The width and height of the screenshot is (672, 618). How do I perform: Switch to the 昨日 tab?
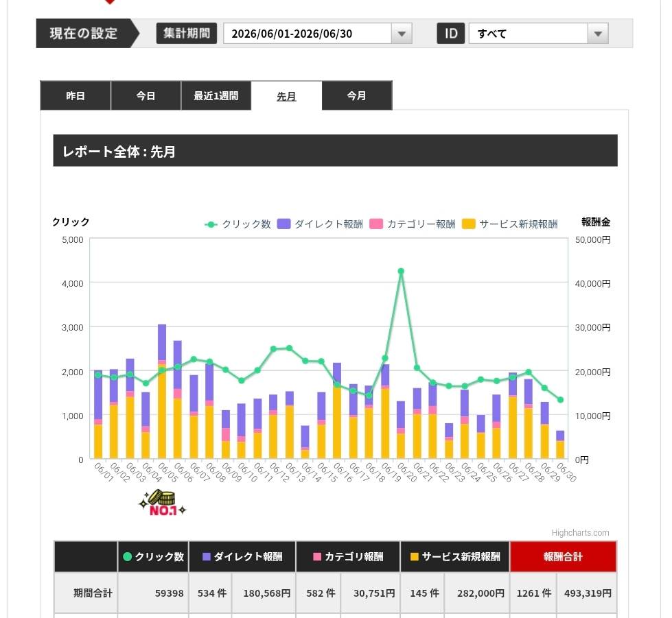76,95
